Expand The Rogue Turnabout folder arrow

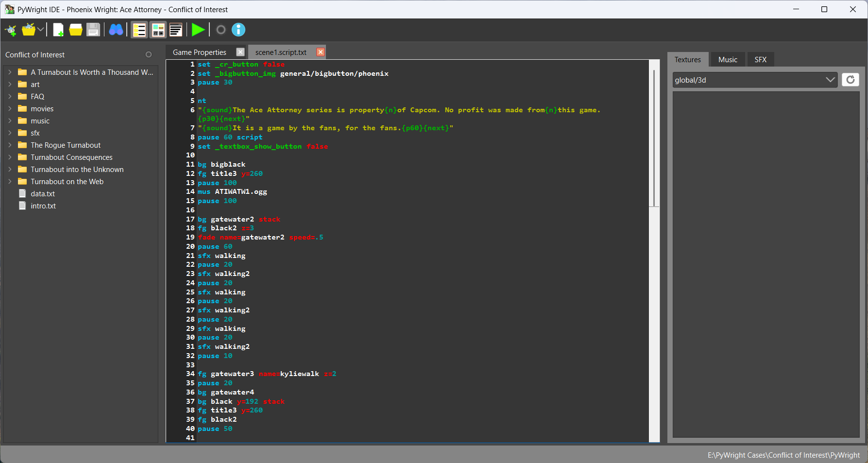(10, 145)
